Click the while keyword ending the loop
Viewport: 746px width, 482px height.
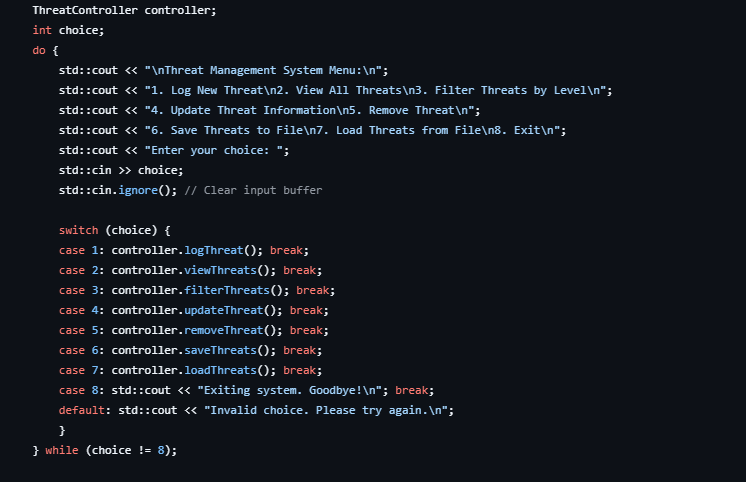pos(61,450)
